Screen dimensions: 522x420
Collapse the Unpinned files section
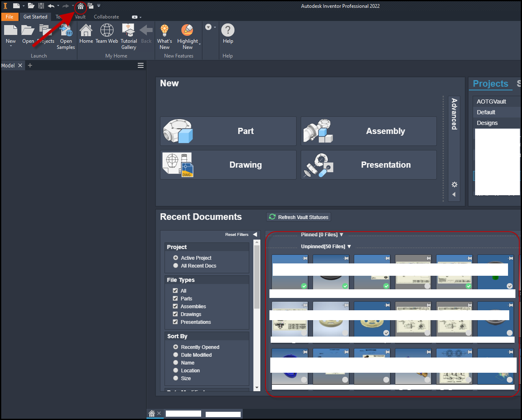pos(349,246)
